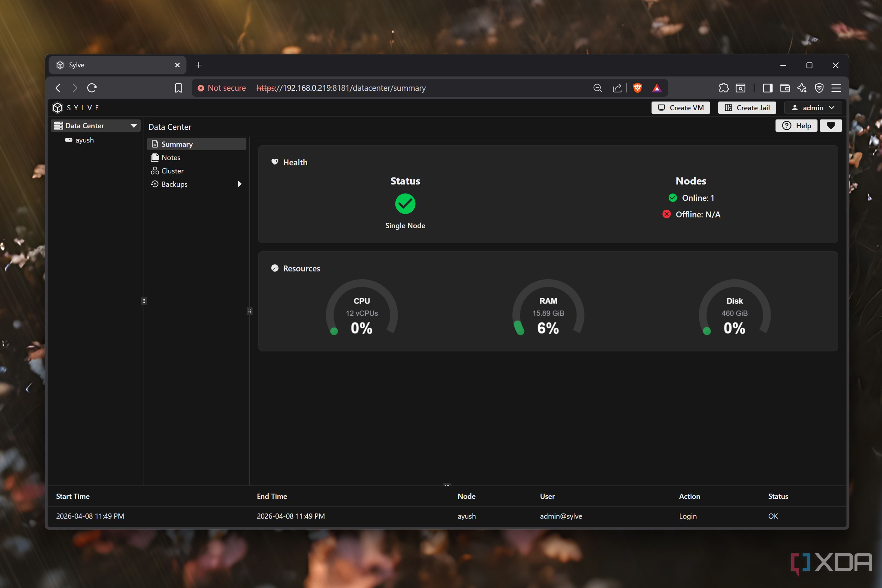Click the Help button

coord(796,126)
